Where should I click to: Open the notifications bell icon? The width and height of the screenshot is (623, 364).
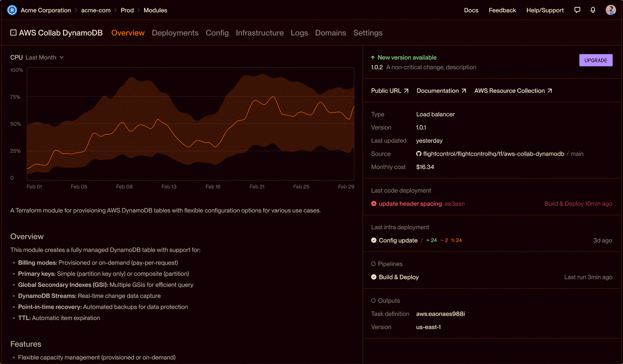[593, 10]
